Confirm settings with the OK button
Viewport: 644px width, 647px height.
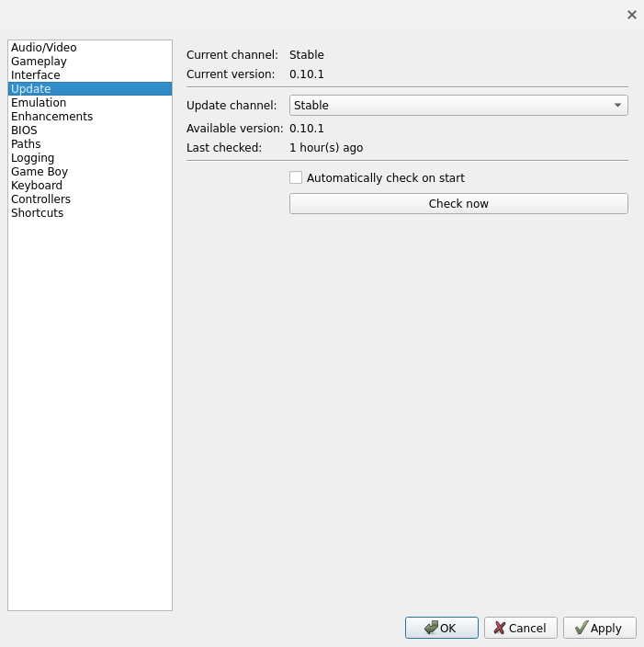pyautogui.click(x=442, y=628)
